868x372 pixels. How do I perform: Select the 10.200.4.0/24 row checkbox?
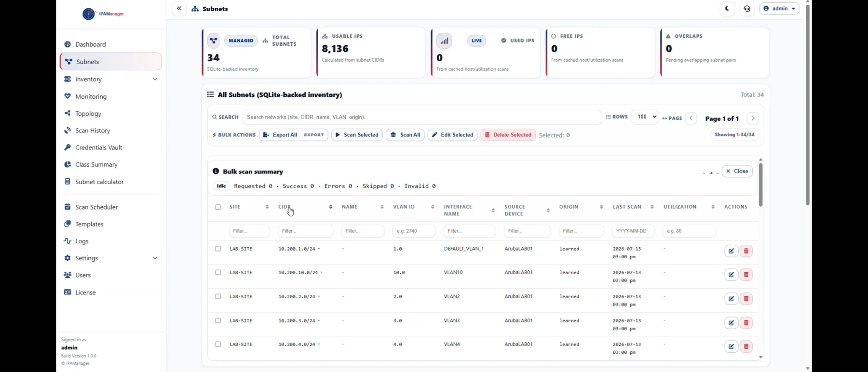pos(218,344)
